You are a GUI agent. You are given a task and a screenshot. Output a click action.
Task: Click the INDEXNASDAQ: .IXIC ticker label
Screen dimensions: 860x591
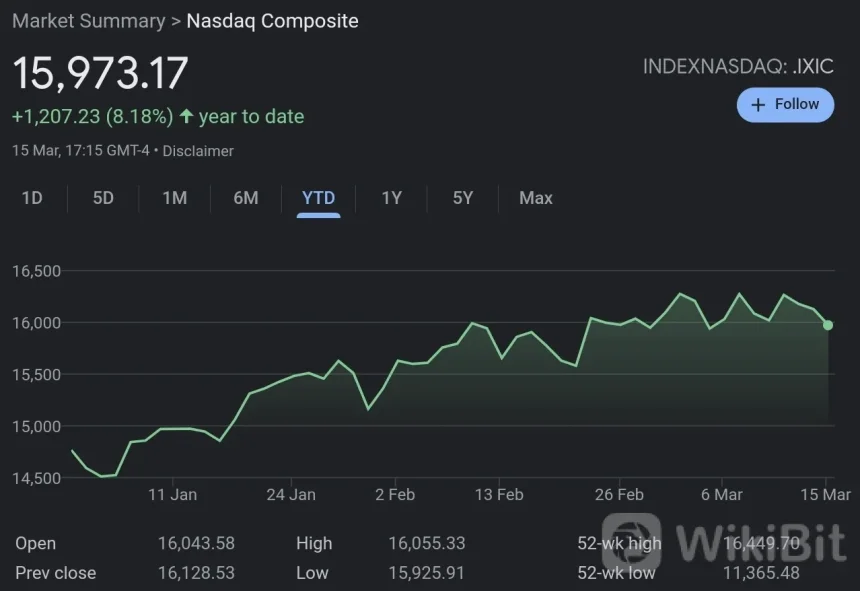[x=738, y=68]
